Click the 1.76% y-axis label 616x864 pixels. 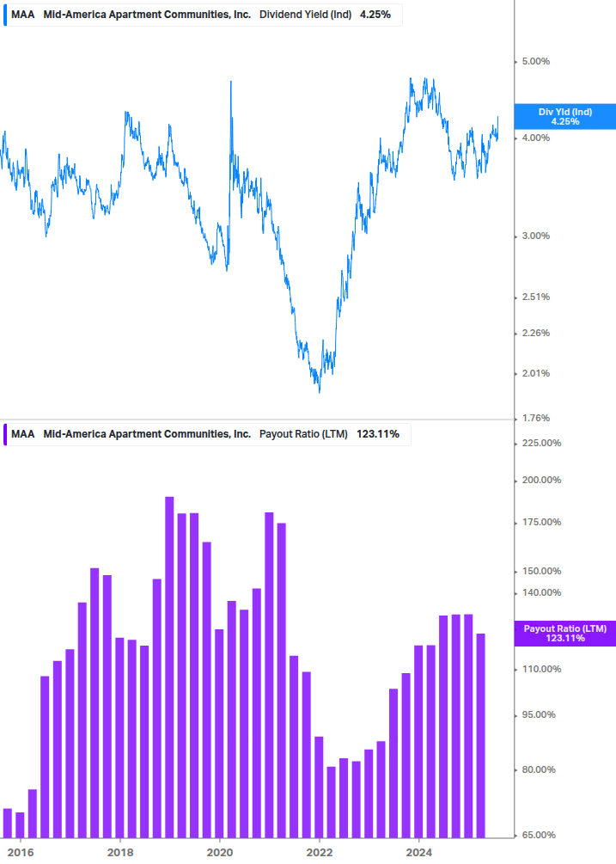pos(535,418)
